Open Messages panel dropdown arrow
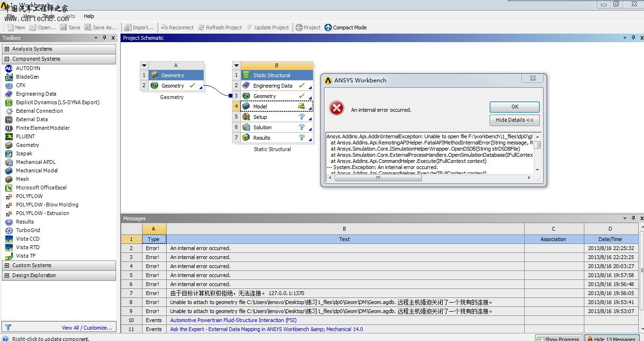Screen dimensions: 644x341 pyautogui.click(x=625, y=218)
